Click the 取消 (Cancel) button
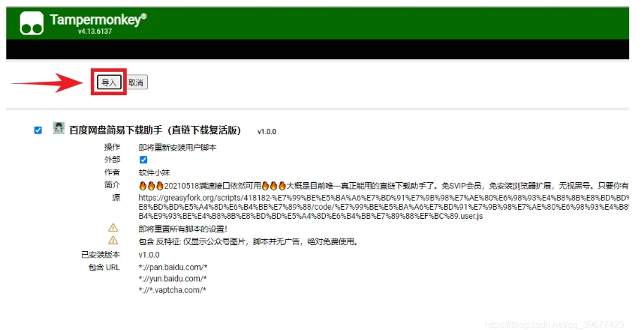Image resolution: width=644 pixels, height=330 pixels. pos(137,82)
